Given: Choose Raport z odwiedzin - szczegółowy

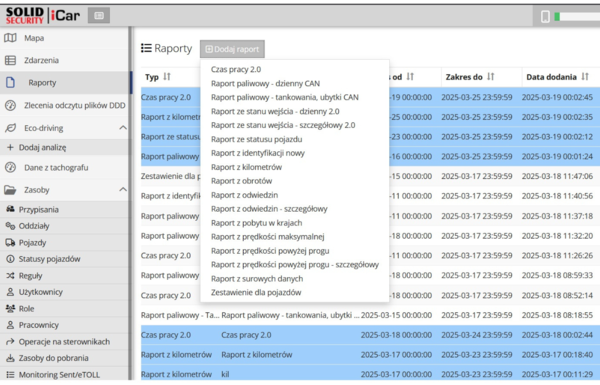Looking at the screenshot, I should [x=269, y=209].
